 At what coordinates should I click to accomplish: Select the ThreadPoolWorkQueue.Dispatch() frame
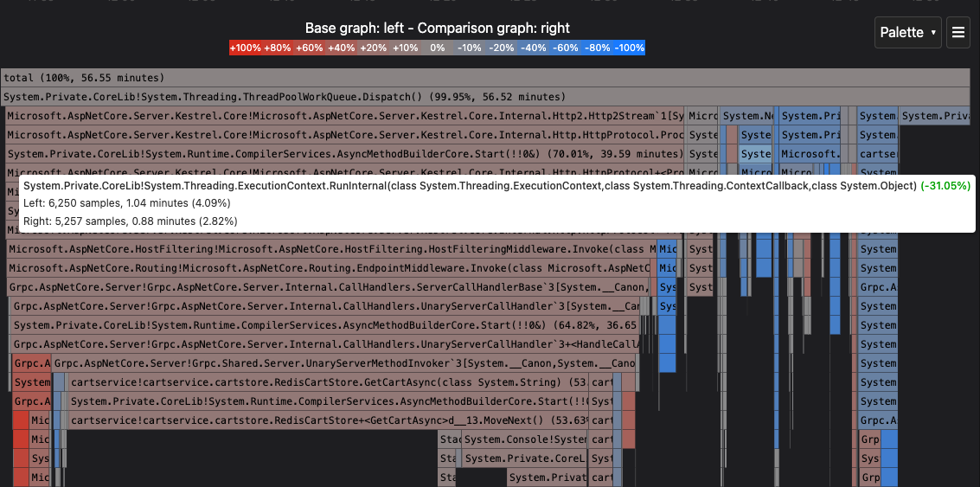(x=485, y=97)
